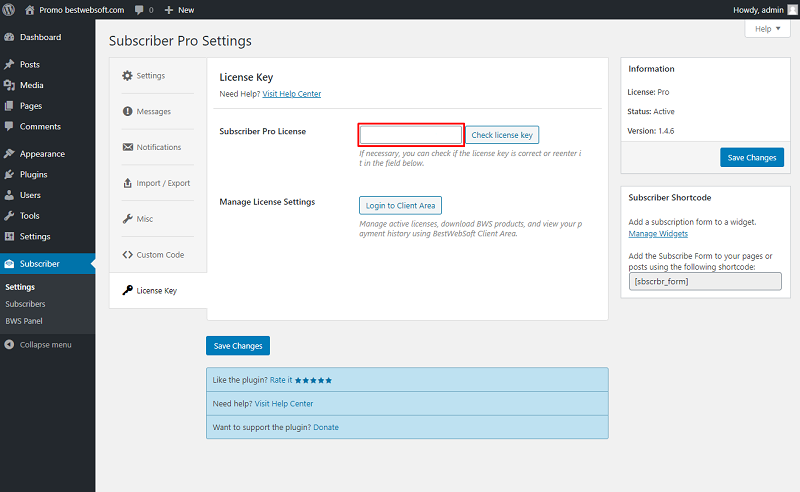Open Settings submenu under Subscriber
This screenshot has height=492, width=800.
20,287
